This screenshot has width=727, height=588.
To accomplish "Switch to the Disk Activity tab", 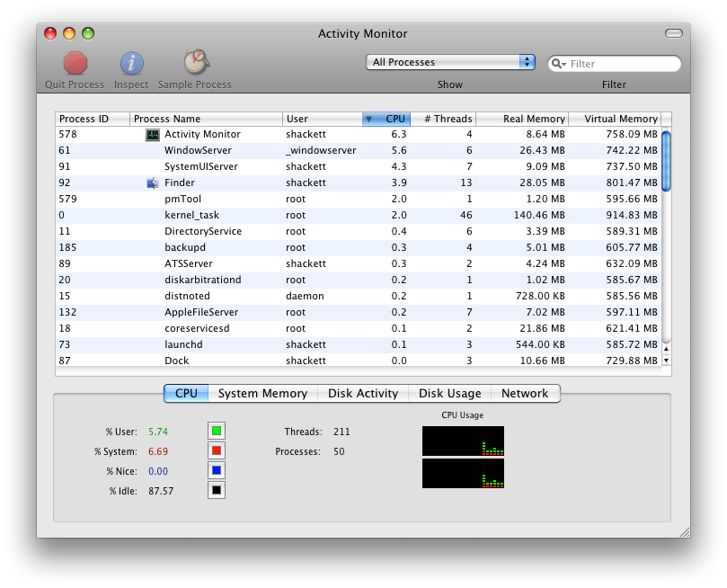I will (363, 393).
